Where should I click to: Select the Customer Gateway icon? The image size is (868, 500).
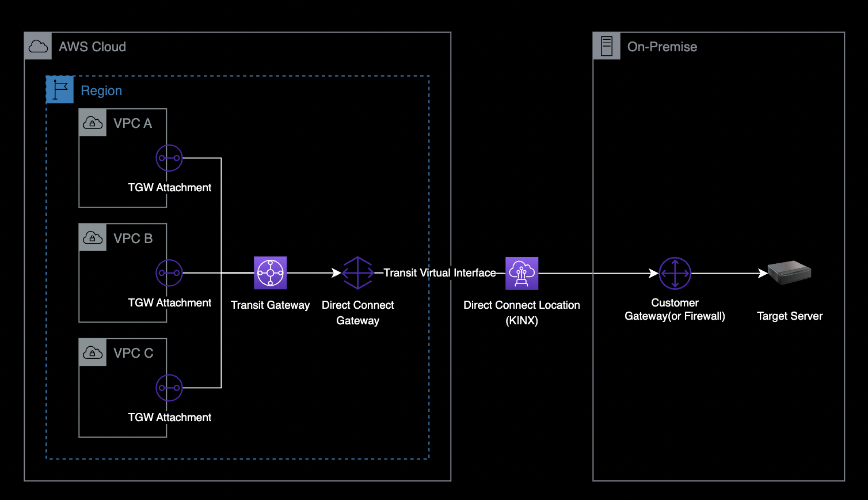675,273
